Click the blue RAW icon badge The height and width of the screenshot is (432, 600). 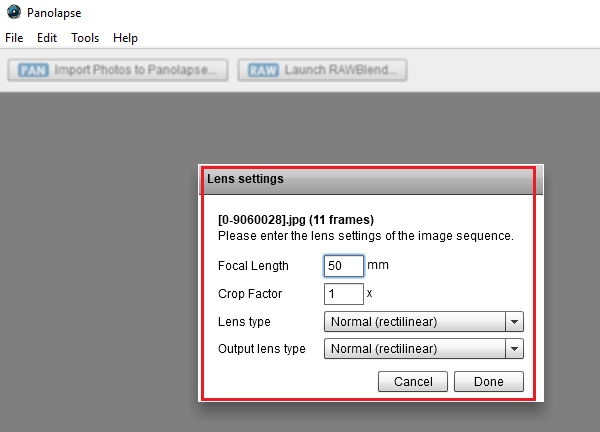point(263,70)
